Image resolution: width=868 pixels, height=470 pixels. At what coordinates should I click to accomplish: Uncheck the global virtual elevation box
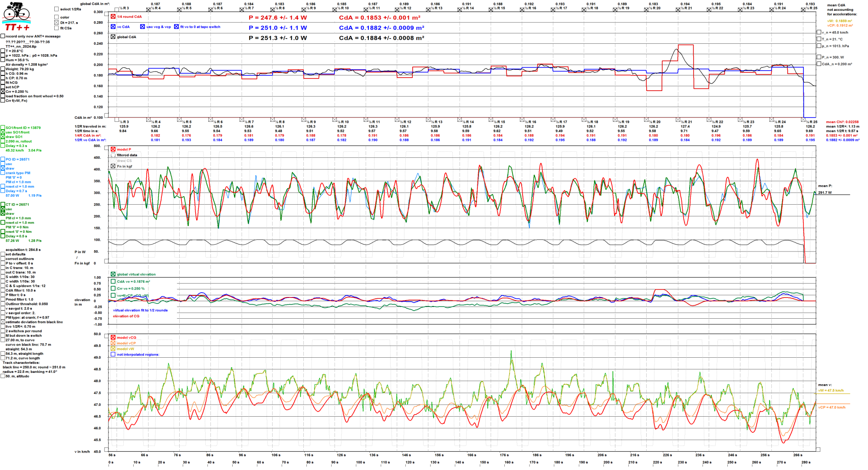113,274
